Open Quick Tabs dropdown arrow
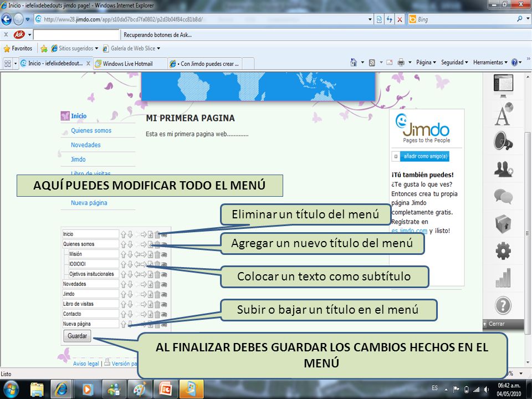532x399 pixels. 16,63
